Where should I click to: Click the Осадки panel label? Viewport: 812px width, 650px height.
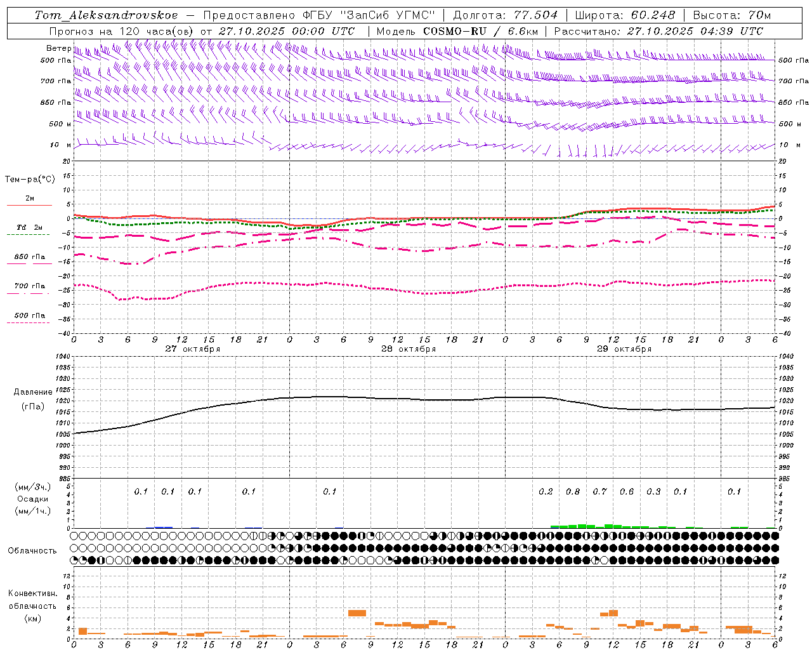(32, 499)
